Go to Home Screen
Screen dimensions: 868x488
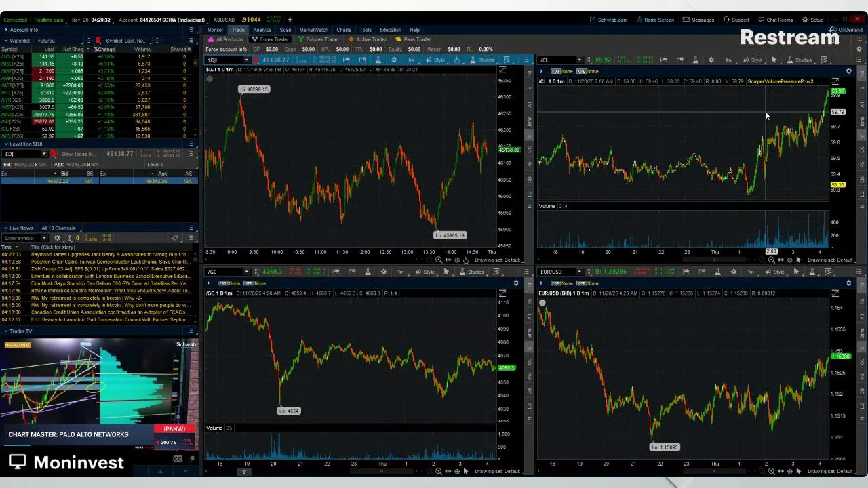click(654, 20)
